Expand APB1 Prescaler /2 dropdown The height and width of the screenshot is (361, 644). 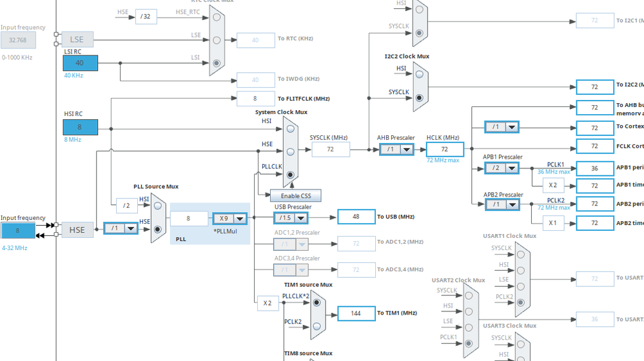[x=502, y=168]
